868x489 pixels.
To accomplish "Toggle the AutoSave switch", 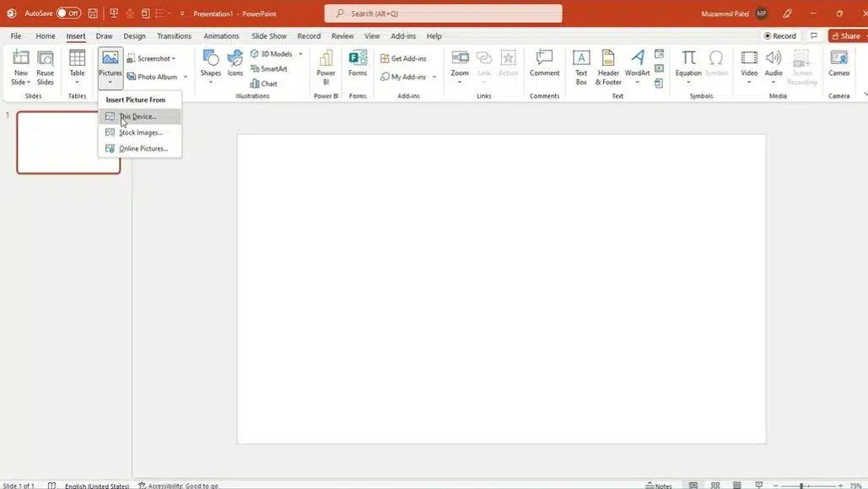I will tap(68, 13).
